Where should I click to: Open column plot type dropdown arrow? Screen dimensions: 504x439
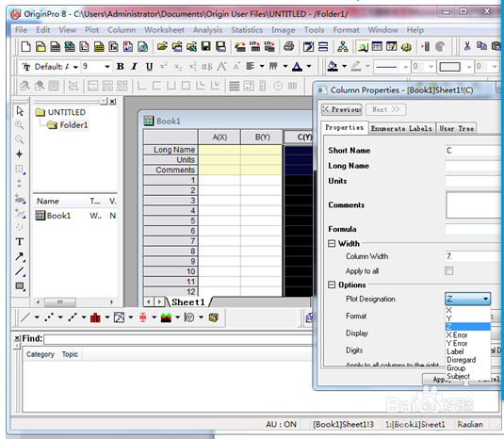107,317
